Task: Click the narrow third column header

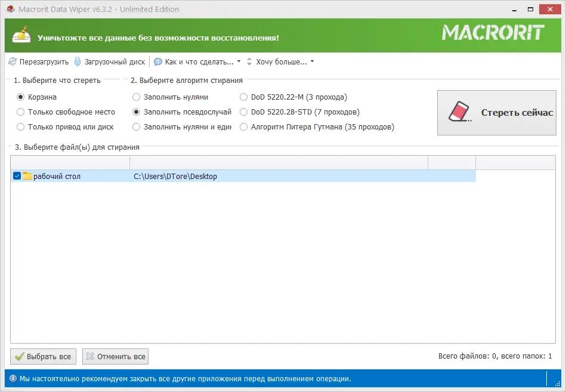Action: click(451, 163)
